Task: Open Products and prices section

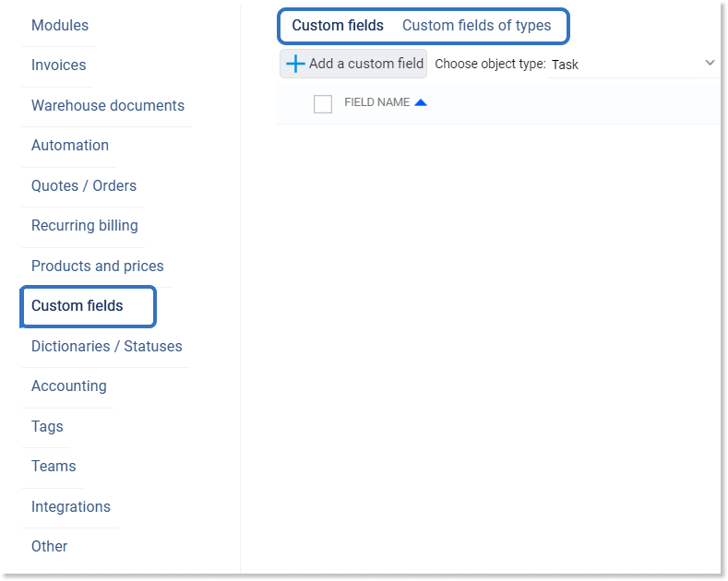Action: (98, 267)
